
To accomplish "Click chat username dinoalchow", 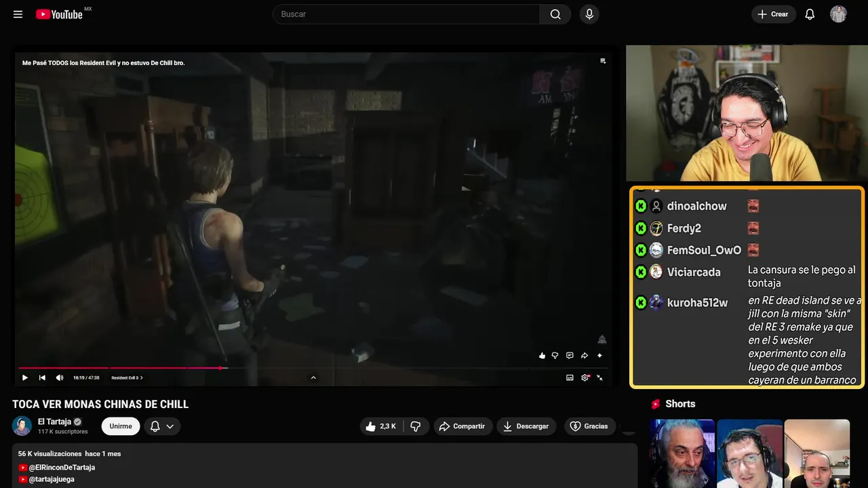I will tap(696, 206).
